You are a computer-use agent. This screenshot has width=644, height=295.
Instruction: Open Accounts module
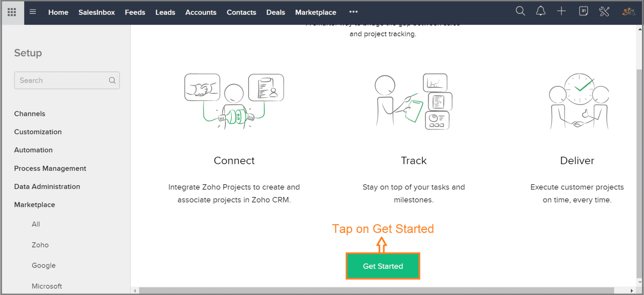coord(201,12)
